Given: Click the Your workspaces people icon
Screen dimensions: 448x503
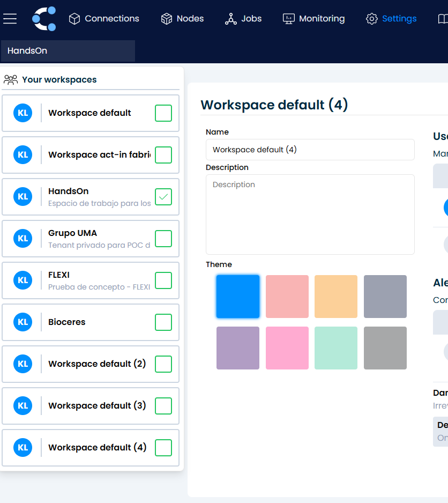Looking at the screenshot, I should (x=11, y=79).
